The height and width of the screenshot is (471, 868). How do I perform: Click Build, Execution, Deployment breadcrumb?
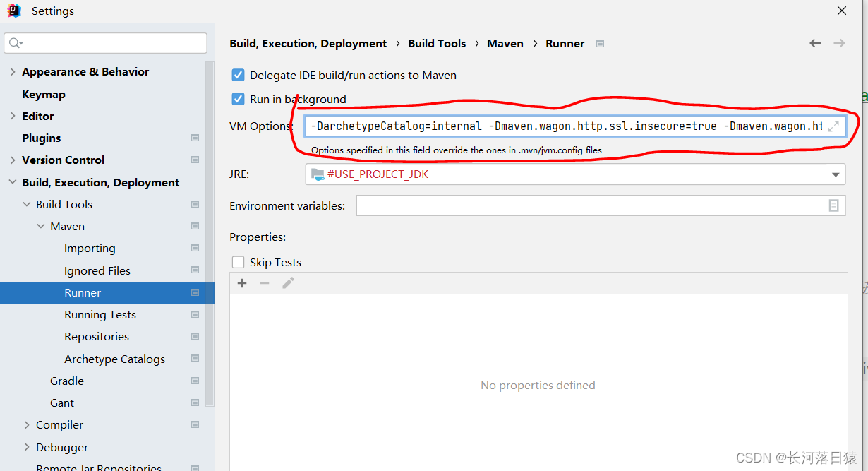308,44
